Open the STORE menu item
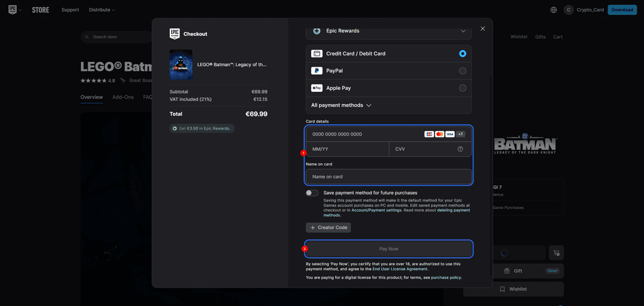Viewport: 644px width, 306px height. click(41, 10)
